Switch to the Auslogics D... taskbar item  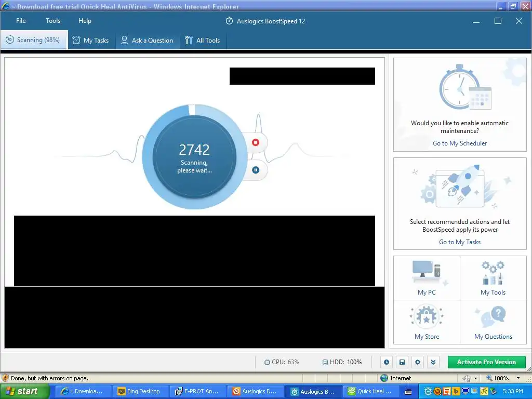pyautogui.click(x=255, y=391)
